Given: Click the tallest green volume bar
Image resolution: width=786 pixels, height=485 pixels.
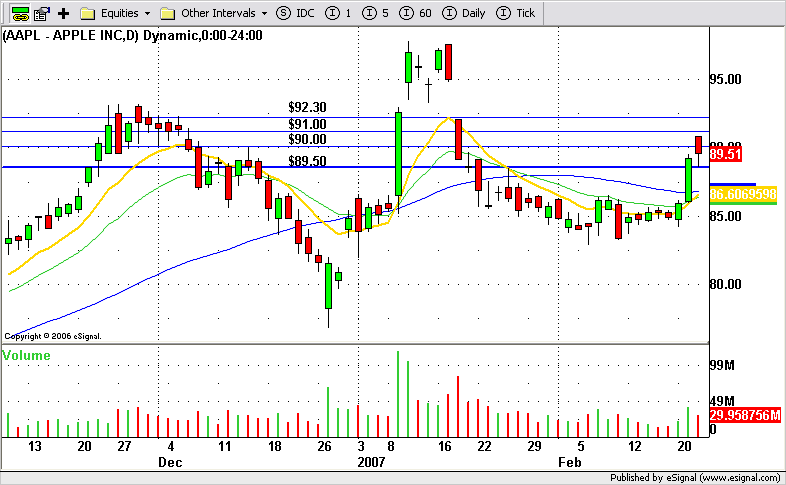Looking at the screenshot, I should coord(398,394).
